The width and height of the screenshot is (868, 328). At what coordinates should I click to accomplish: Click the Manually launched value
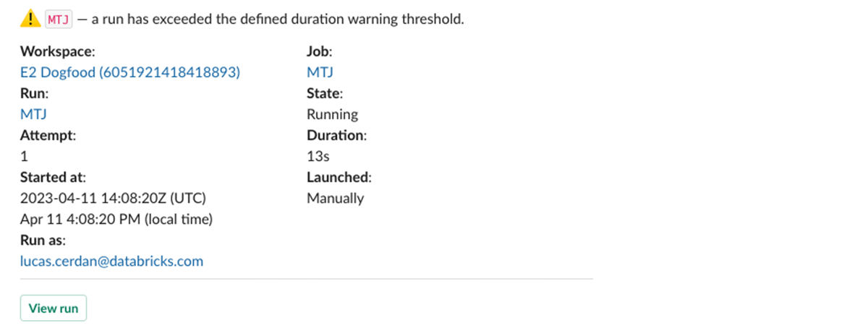335,198
